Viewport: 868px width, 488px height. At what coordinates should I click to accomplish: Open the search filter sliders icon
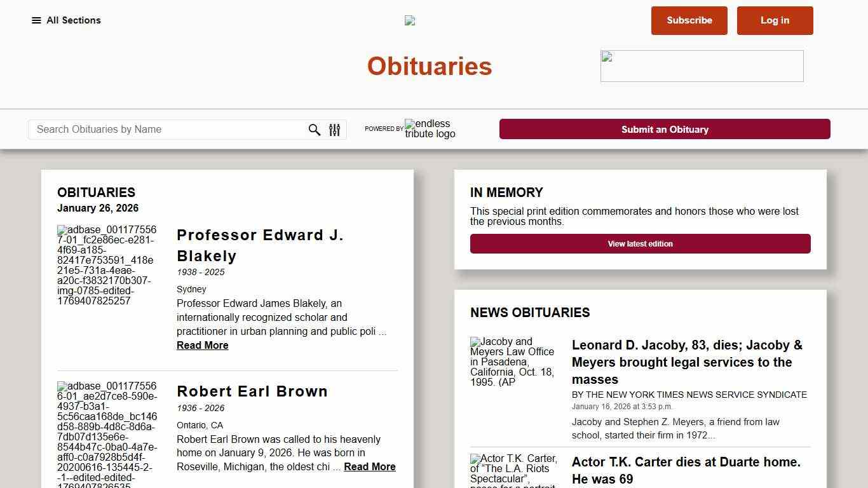[x=334, y=130]
